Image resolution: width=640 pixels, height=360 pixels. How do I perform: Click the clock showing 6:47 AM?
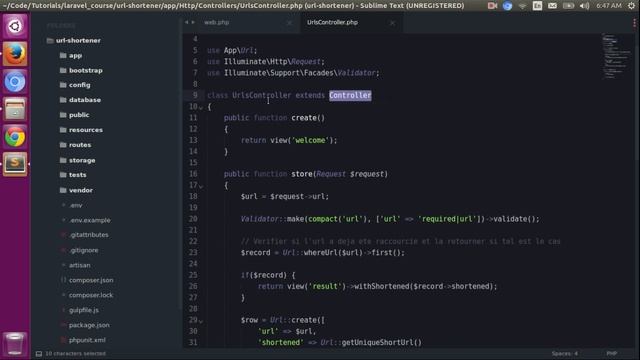608,6
